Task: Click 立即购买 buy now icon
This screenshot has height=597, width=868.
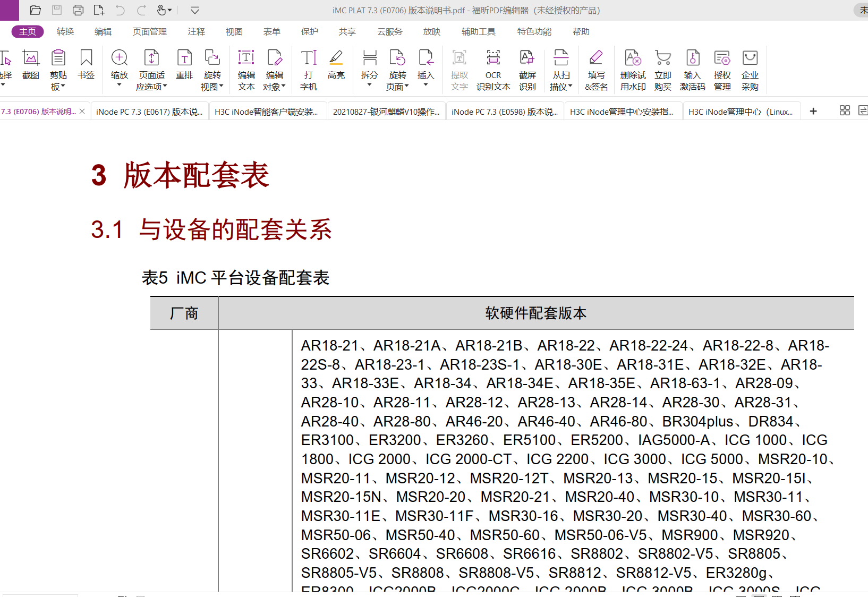Action: pyautogui.click(x=663, y=70)
